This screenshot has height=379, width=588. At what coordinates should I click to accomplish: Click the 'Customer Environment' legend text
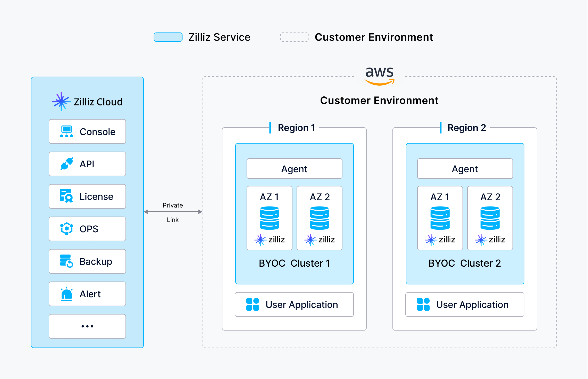point(374,37)
